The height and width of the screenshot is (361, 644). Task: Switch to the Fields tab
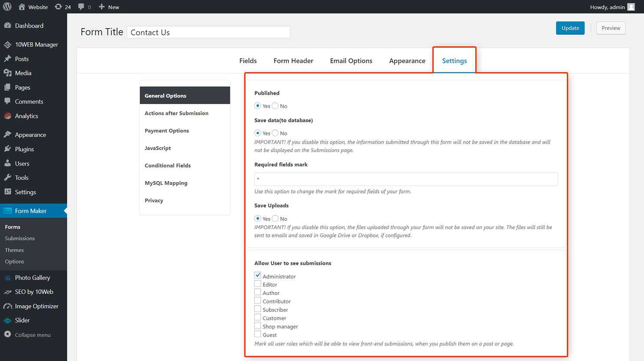[x=248, y=61]
